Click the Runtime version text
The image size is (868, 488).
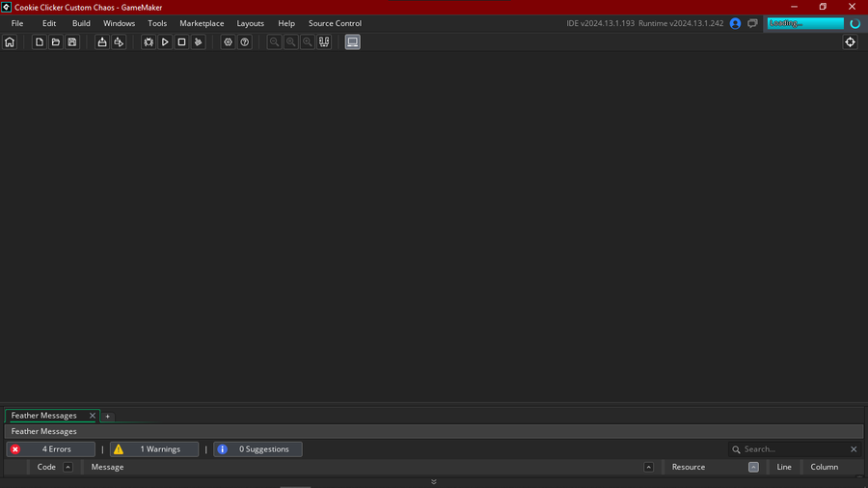coord(681,23)
